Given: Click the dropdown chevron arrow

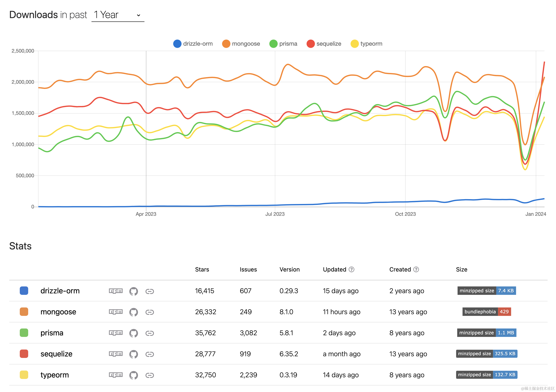Looking at the screenshot, I should [139, 15].
